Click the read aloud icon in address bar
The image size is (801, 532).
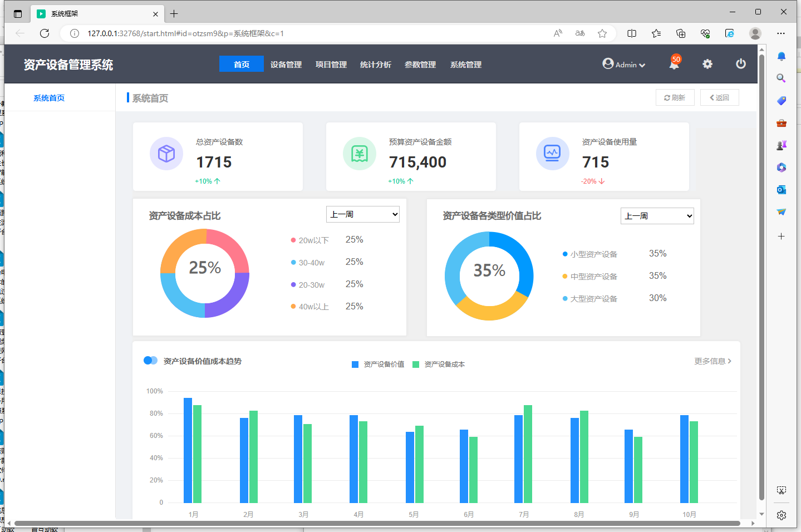click(x=558, y=33)
